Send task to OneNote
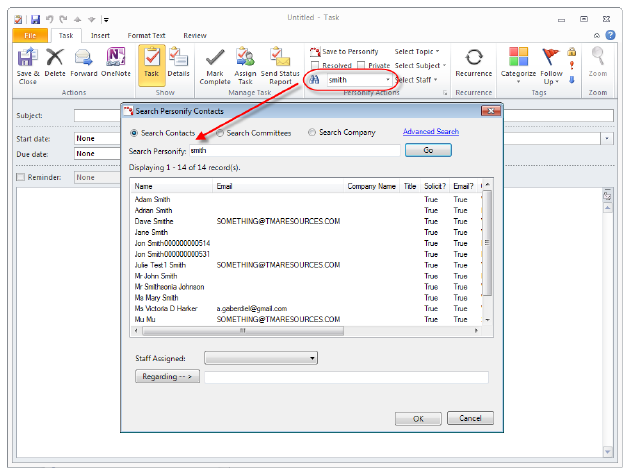Image resolution: width=631 pixels, height=476 pixels. (x=115, y=60)
